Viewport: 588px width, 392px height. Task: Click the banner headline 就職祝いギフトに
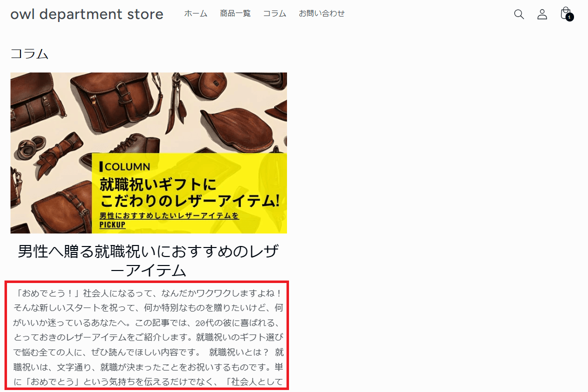click(x=158, y=184)
